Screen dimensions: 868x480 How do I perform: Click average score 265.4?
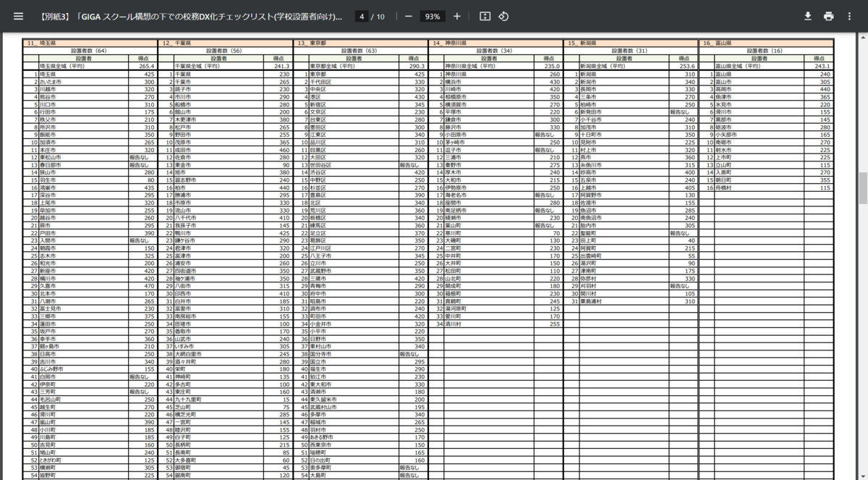point(146,66)
